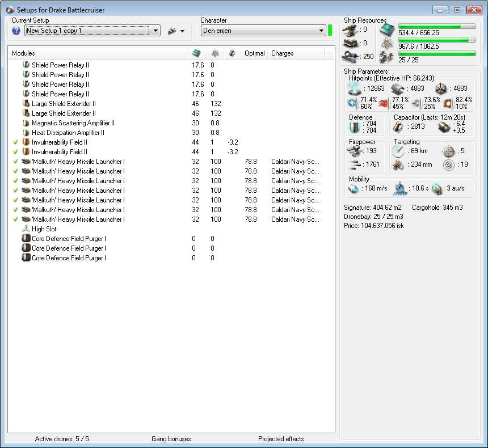Open the Character dropdown showing Den enjen
The image size is (488, 448).
pos(263,31)
